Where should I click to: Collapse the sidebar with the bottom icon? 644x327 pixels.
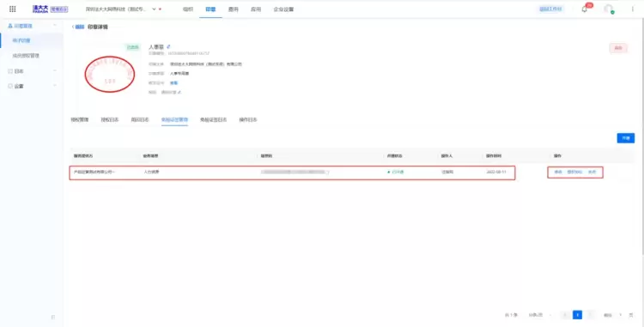[53, 318]
